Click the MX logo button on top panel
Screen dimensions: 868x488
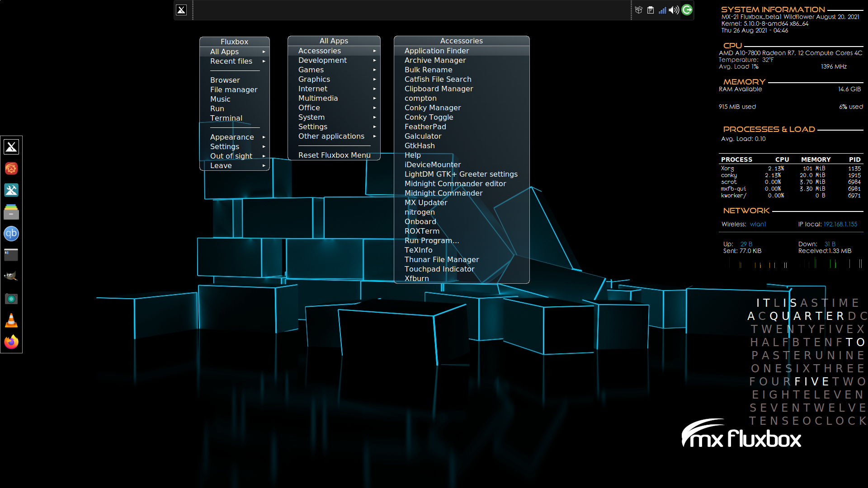coord(181,10)
